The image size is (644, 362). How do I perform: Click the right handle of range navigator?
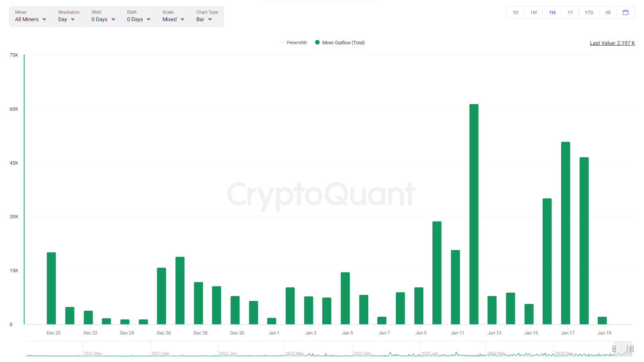632,349
